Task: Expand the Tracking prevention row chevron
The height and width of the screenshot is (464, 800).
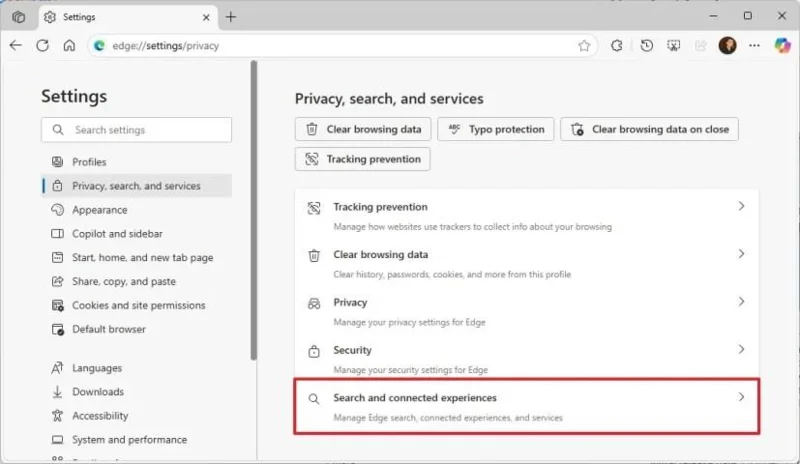Action: 741,206
